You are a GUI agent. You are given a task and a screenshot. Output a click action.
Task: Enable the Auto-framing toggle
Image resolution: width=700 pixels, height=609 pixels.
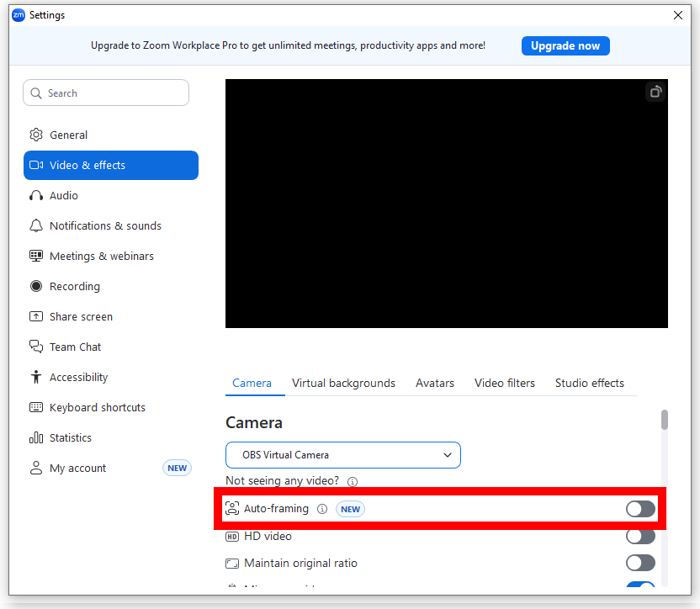pyautogui.click(x=640, y=509)
